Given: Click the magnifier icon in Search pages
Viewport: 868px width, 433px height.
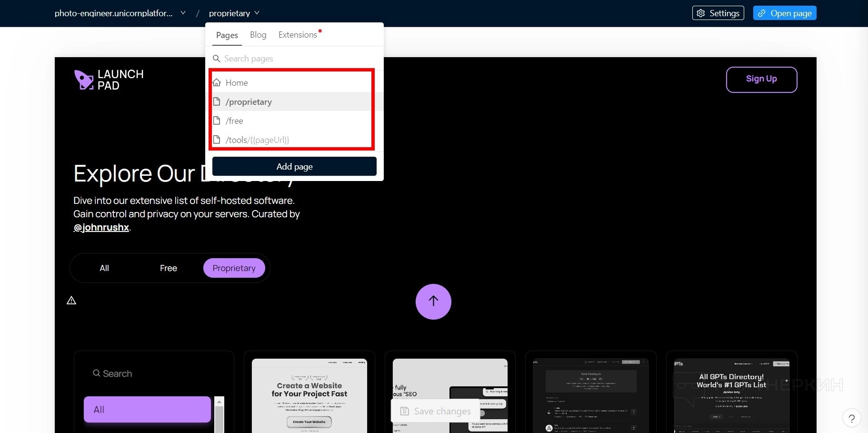Looking at the screenshot, I should coord(216,59).
